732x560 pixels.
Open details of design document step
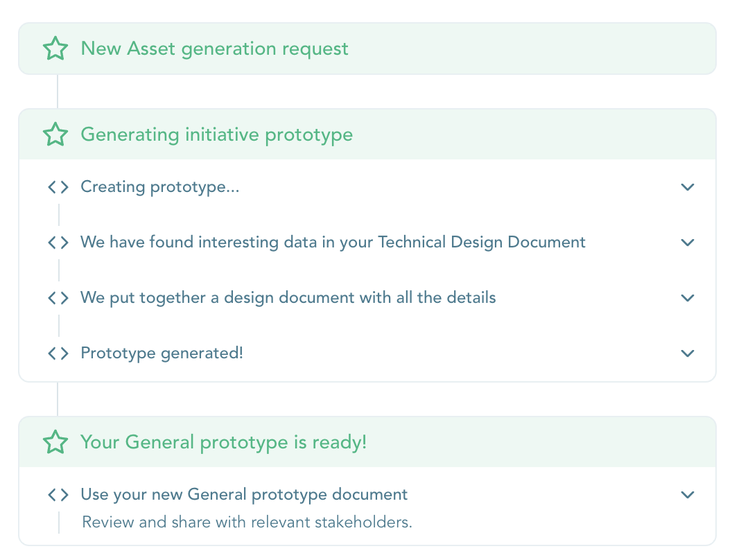coord(688,297)
